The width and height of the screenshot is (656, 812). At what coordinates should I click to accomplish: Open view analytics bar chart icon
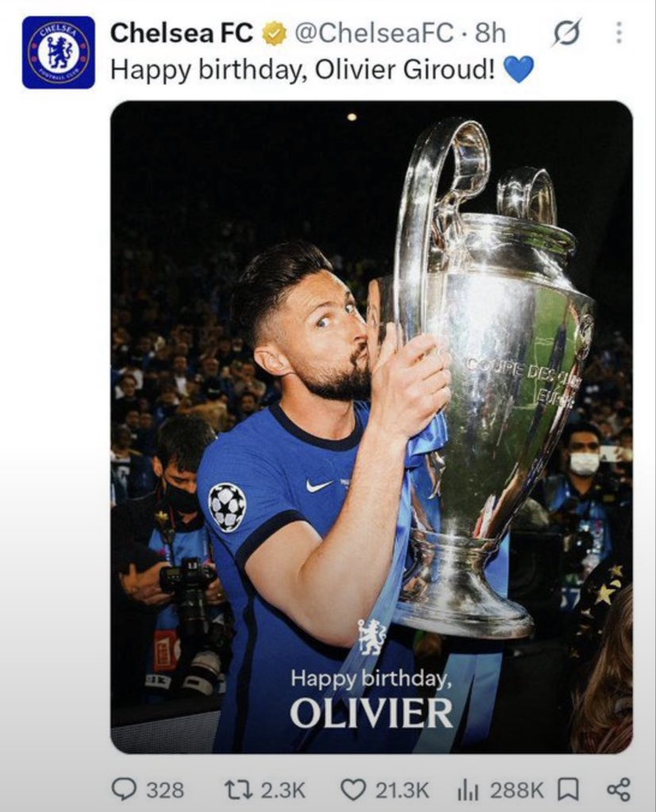[468, 790]
